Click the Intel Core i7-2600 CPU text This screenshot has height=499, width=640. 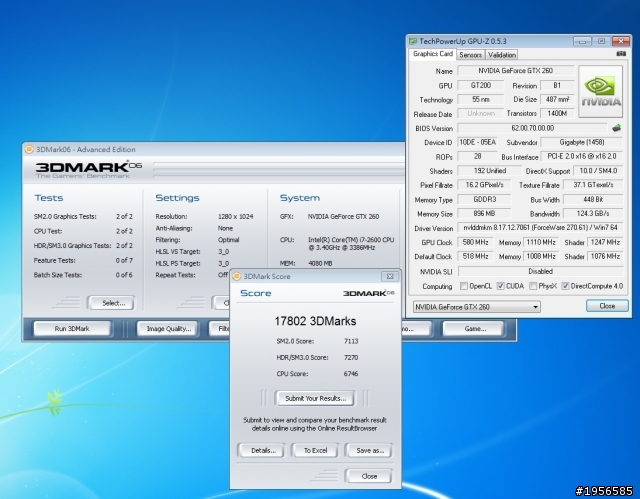351,244
